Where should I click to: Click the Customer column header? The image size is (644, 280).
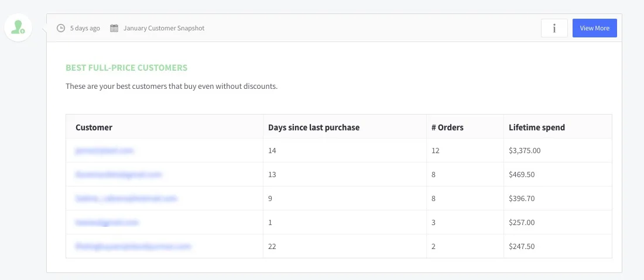point(94,127)
